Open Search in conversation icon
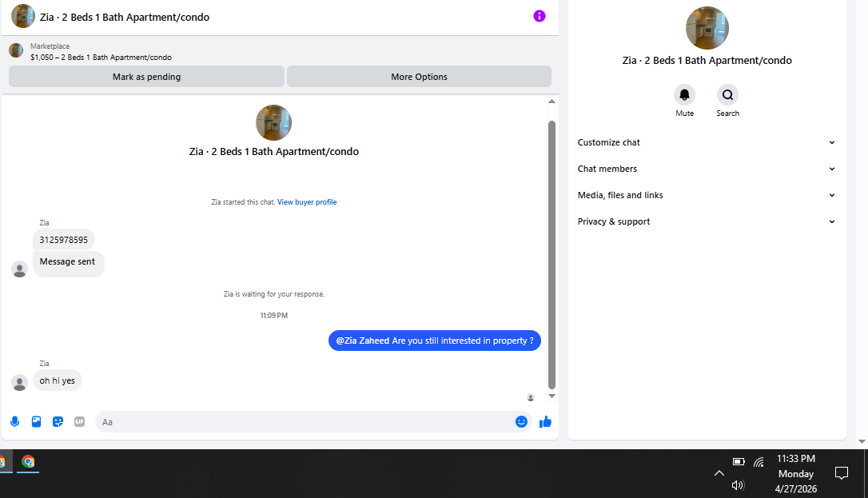The image size is (868, 498). tap(727, 94)
